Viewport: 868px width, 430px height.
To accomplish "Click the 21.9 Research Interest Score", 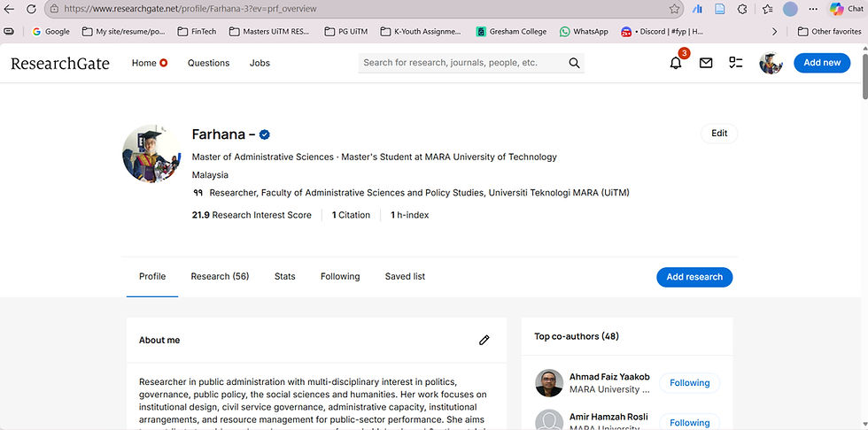I will tap(252, 215).
